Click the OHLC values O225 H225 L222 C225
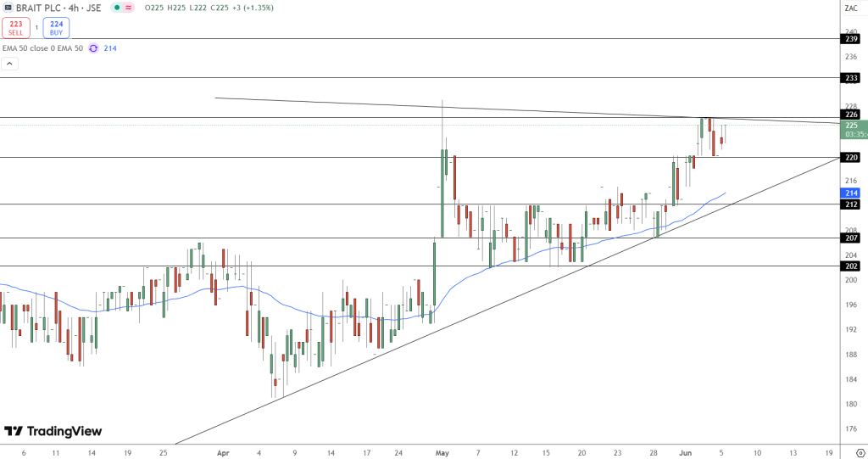The width and height of the screenshot is (868, 459). 186,8
